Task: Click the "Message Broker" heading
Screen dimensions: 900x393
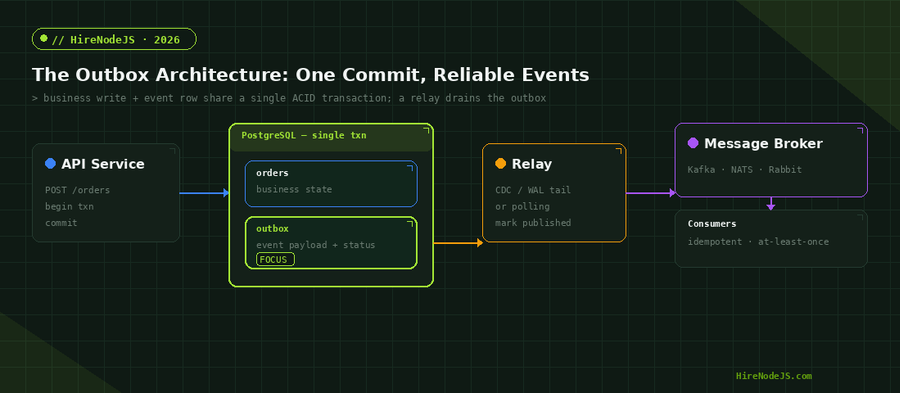Action: click(763, 143)
